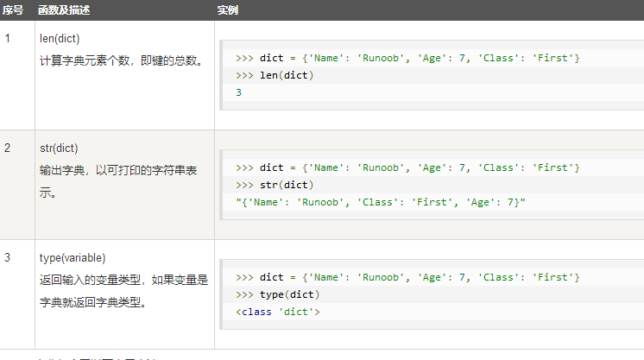Click the ">>> len(dict)" code line
The width and height of the screenshot is (644, 360).
point(275,75)
